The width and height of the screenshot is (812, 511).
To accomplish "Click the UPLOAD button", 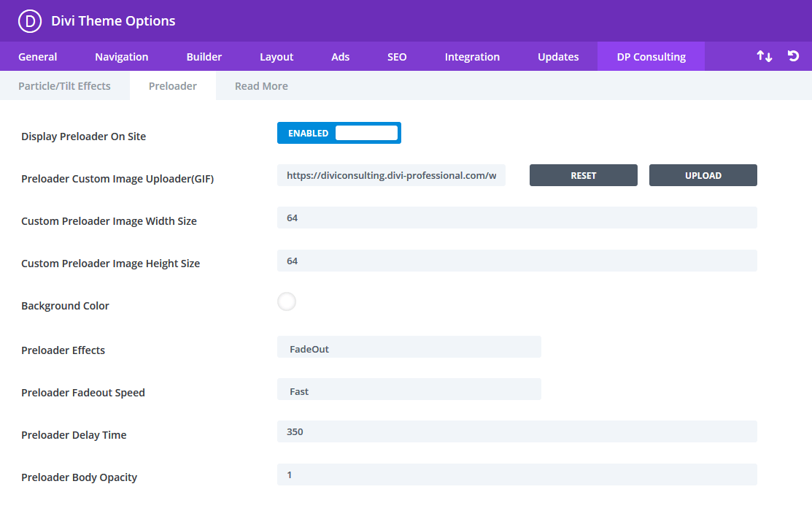I will point(703,175).
